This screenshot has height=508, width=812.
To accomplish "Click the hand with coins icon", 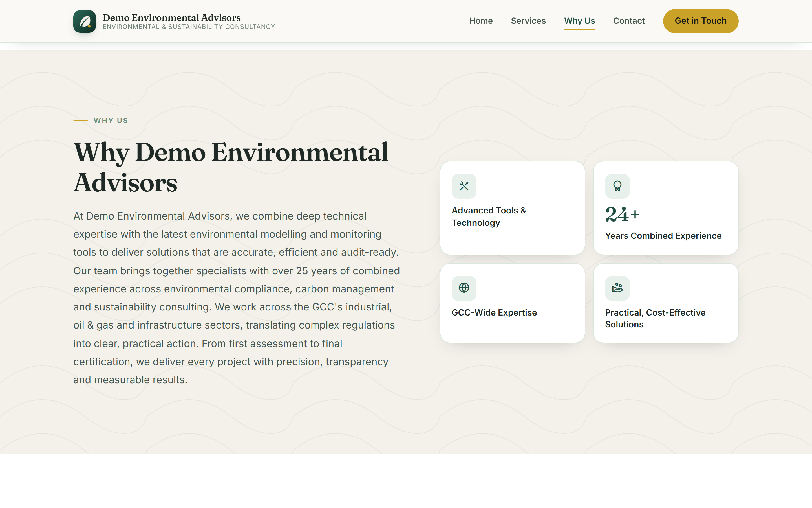I will [x=617, y=288].
